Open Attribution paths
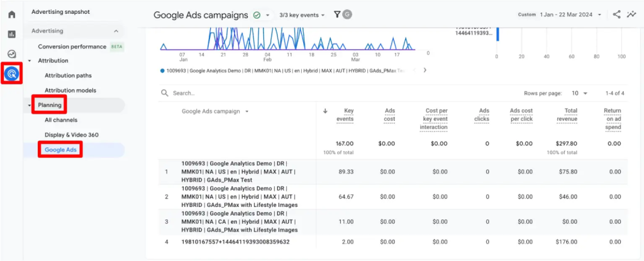The image size is (644, 261). 68,75
